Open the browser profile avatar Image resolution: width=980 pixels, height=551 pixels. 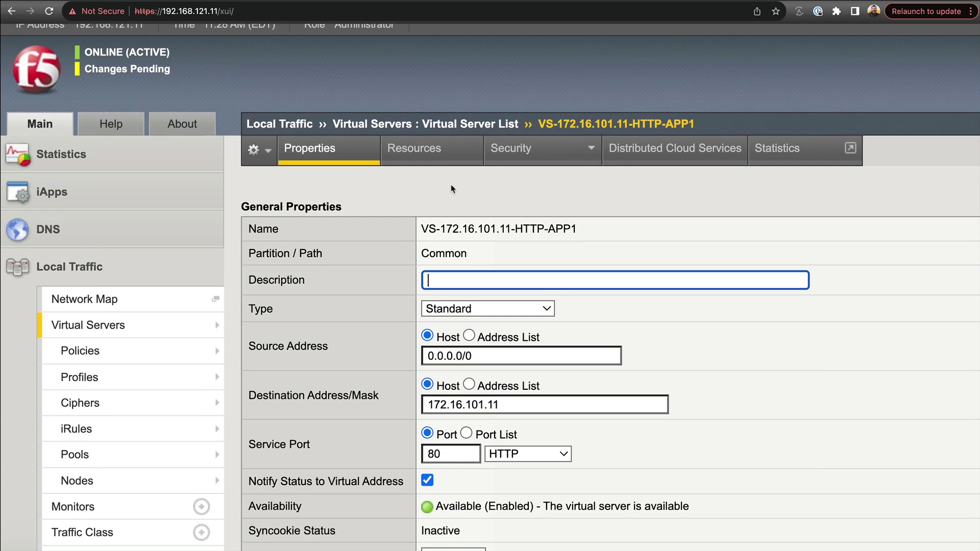[874, 11]
